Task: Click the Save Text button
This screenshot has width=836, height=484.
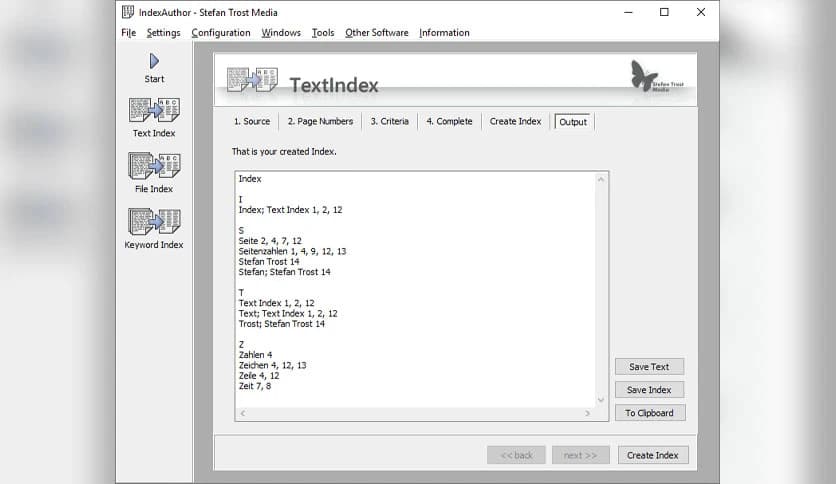Action: coord(649,367)
